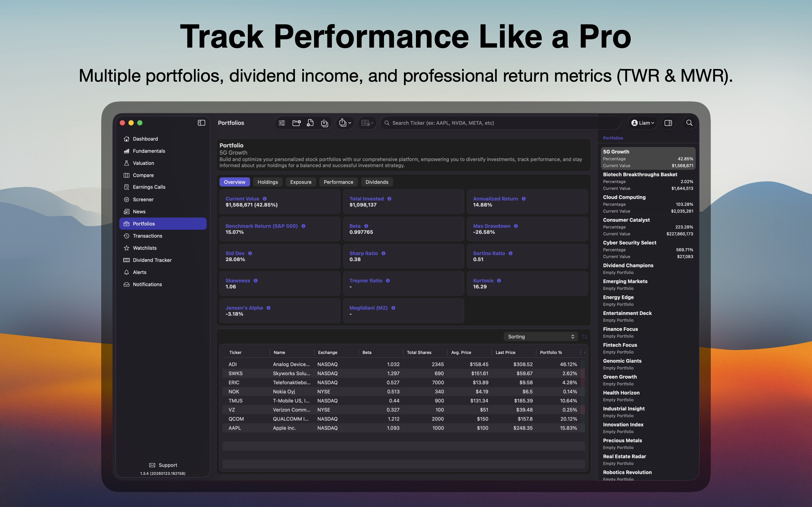
Task: Switch to the Dividends tab
Action: [376, 182]
